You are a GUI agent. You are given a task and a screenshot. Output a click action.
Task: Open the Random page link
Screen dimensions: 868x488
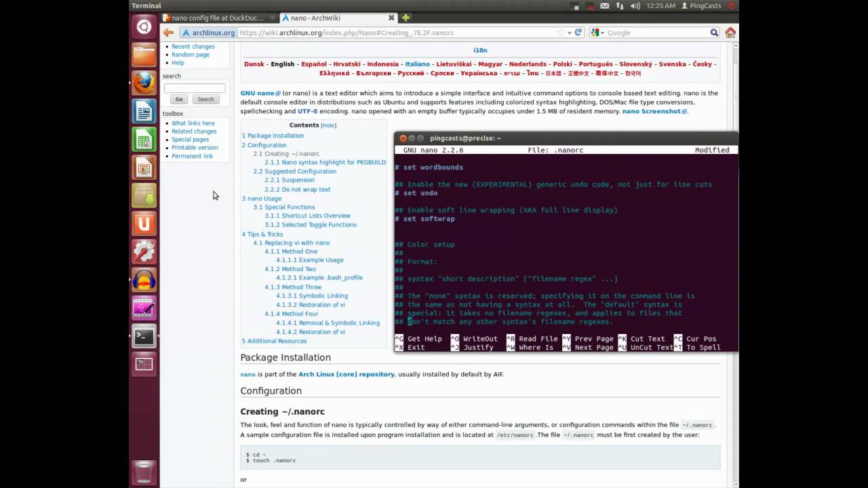click(191, 55)
